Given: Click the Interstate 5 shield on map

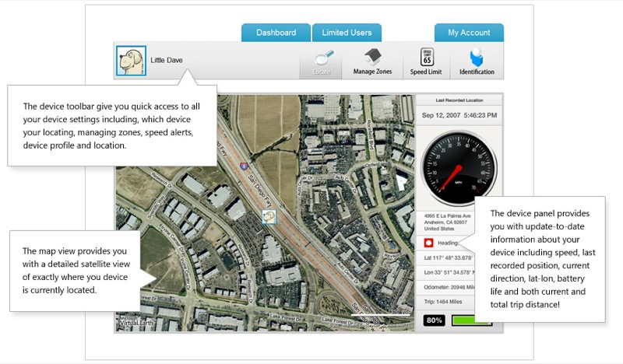Looking at the screenshot, I should coord(244,166).
